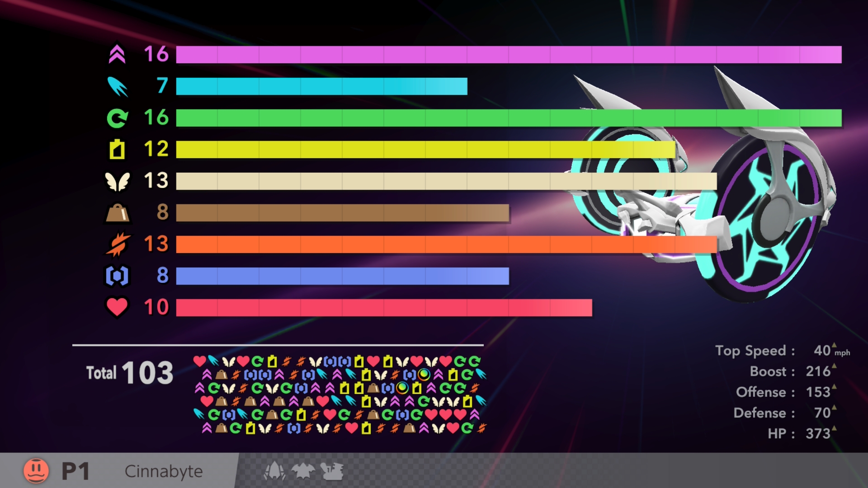This screenshot has width=868, height=488.
Task: Click the Top Speed 40 mph stat
Action: pyautogui.click(x=782, y=351)
